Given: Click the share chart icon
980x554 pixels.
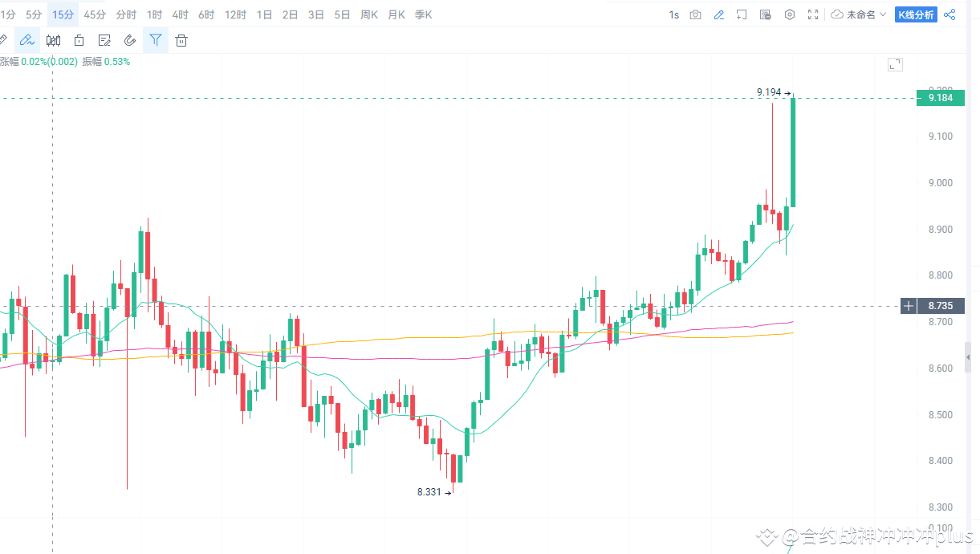Looking at the screenshot, I should (950, 14).
